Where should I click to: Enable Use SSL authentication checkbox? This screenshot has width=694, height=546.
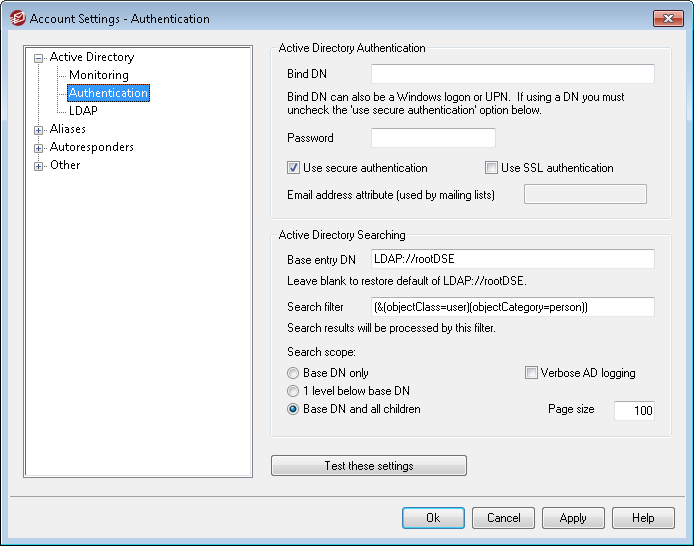point(491,168)
